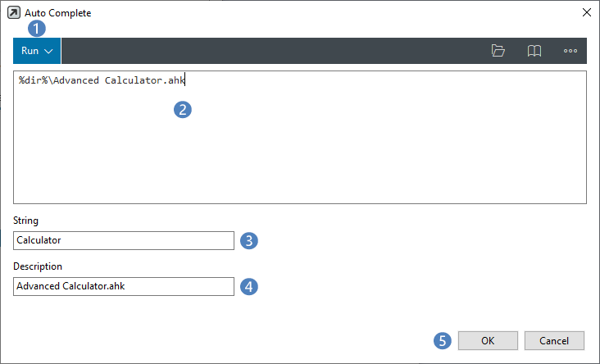
Task: Click the Description label
Action: tap(38, 266)
